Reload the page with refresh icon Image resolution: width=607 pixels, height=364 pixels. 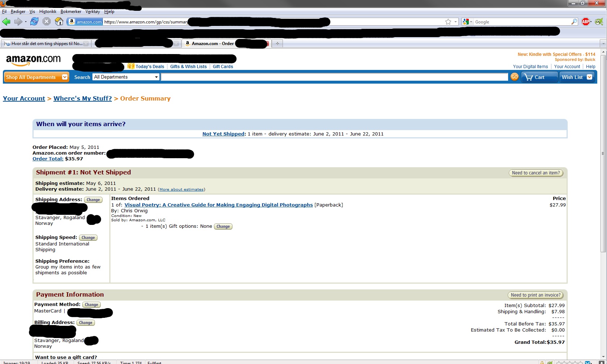point(34,22)
